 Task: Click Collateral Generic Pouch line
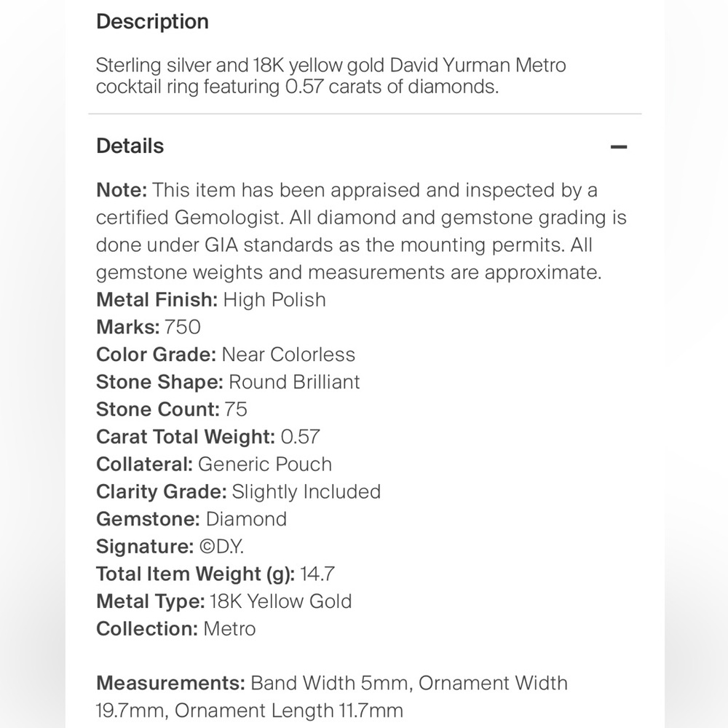click(x=214, y=464)
